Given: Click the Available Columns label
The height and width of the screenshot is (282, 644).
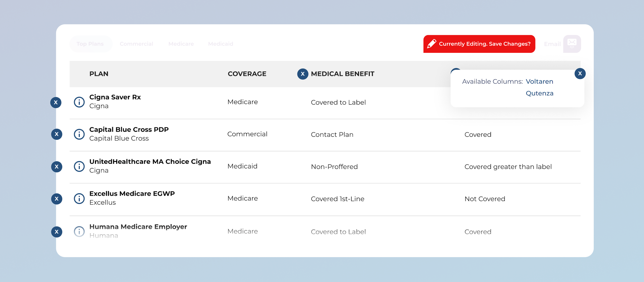Looking at the screenshot, I should coord(492,82).
